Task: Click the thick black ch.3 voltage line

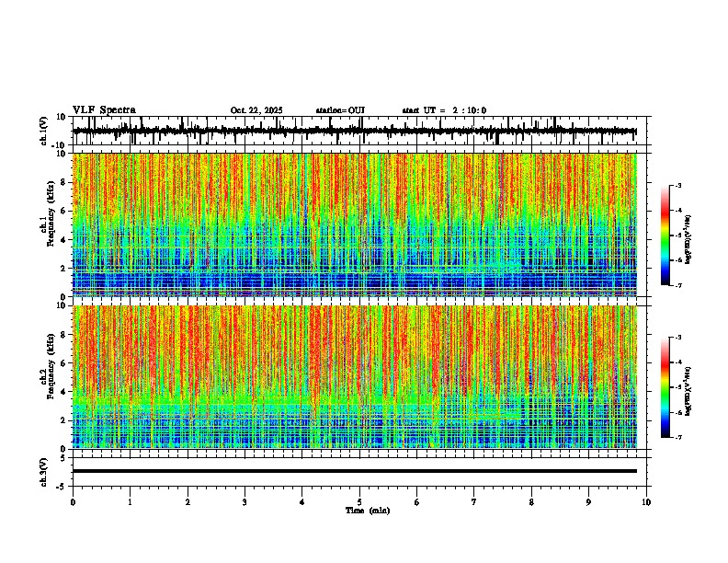Action: tap(354, 471)
